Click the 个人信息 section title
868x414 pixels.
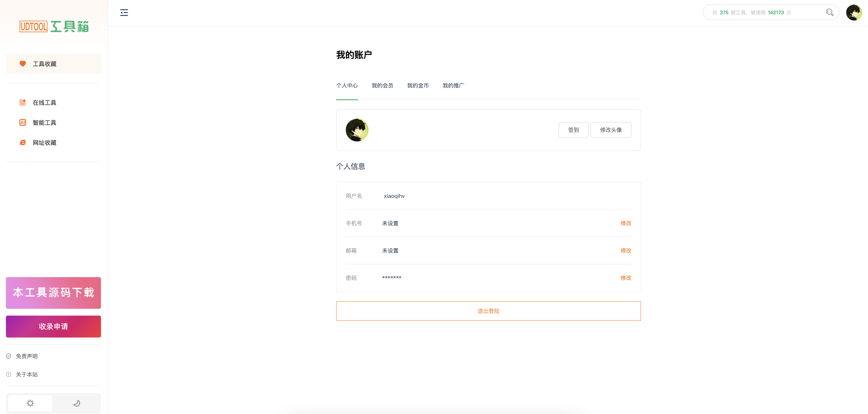pos(351,166)
